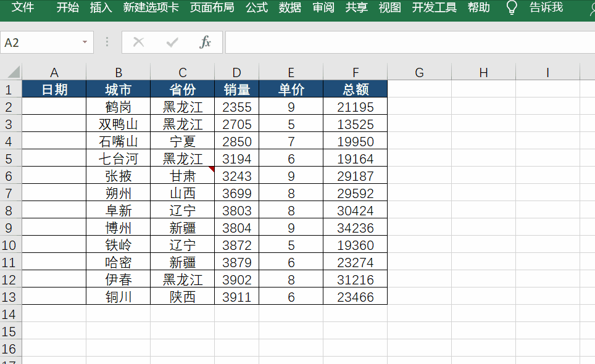Open the 视图 ribbon tab

click(389, 7)
